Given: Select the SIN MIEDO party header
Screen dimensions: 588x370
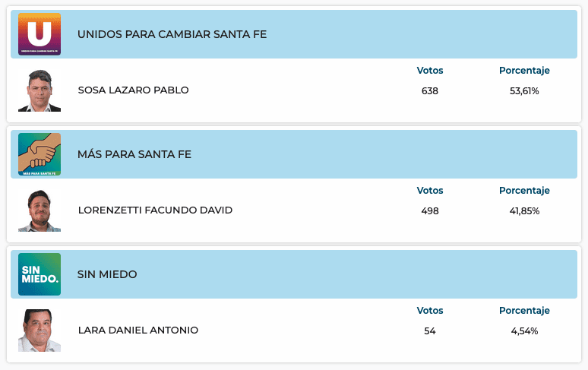Looking at the screenshot, I should [x=107, y=274].
